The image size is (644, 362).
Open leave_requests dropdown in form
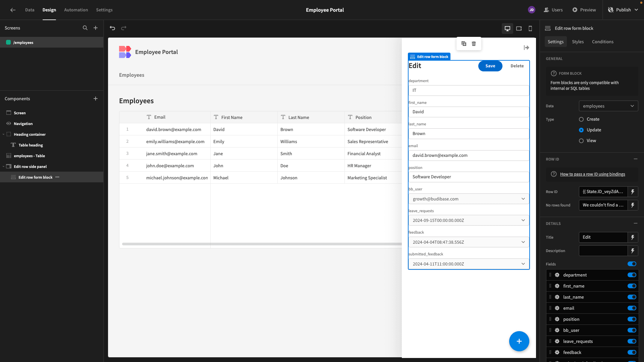[x=469, y=220]
